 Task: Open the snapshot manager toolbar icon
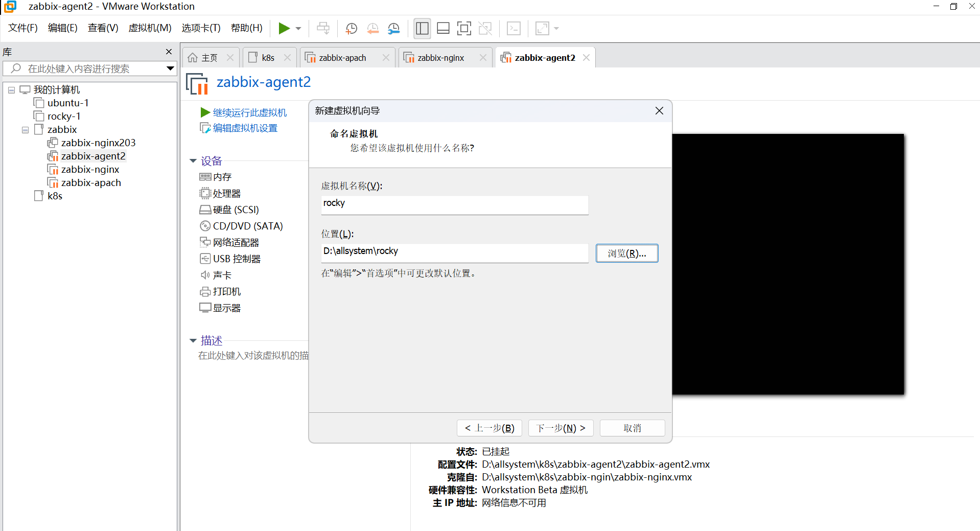tap(394, 29)
